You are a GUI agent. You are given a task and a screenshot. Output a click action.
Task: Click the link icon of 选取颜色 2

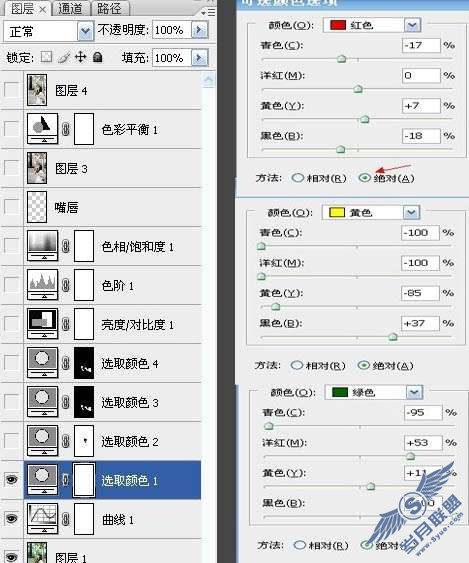(x=66, y=441)
